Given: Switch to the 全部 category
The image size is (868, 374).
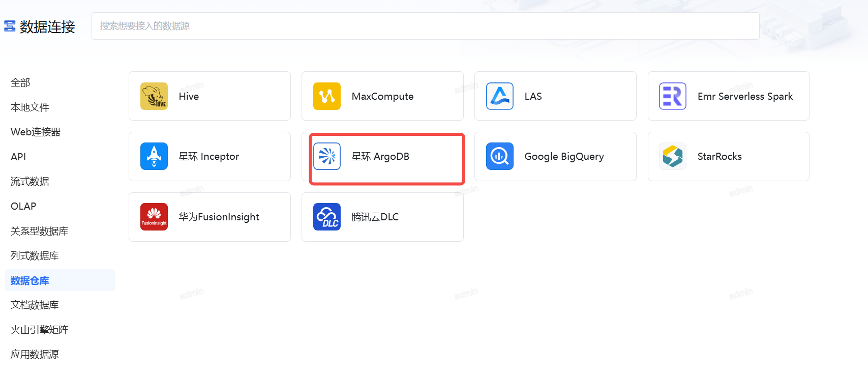Looking at the screenshot, I should click(20, 82).
